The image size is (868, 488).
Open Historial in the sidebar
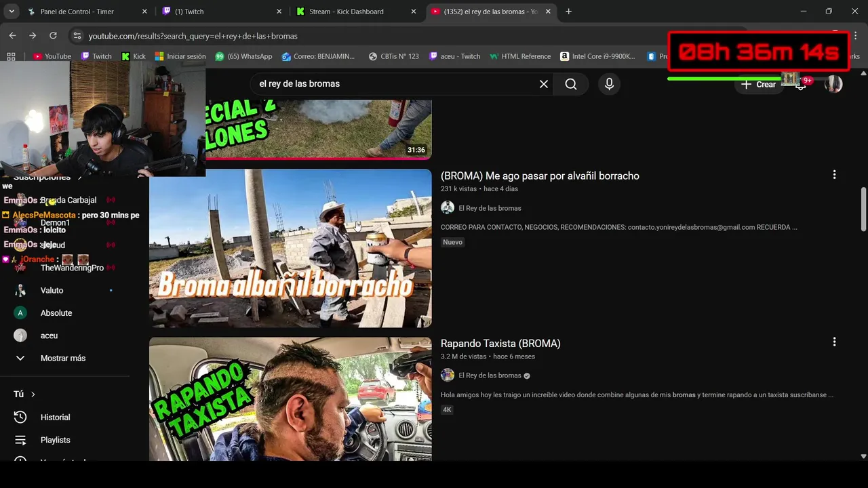55,418
